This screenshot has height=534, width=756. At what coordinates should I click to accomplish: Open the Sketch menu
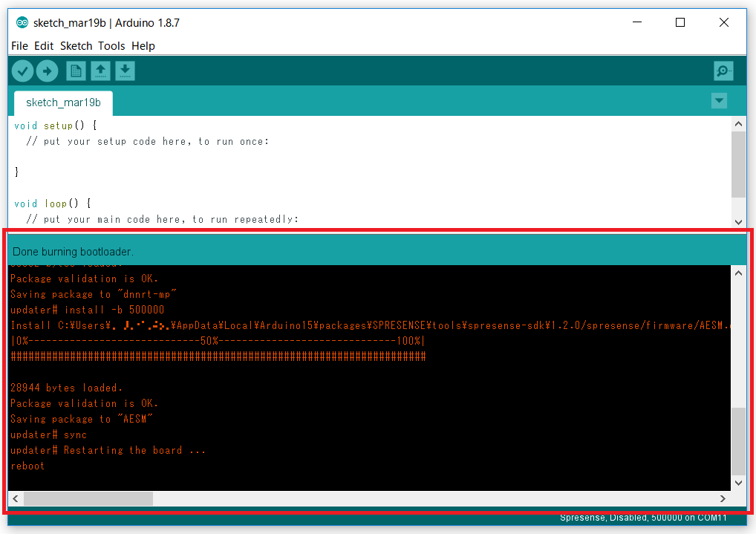[76, 46]
